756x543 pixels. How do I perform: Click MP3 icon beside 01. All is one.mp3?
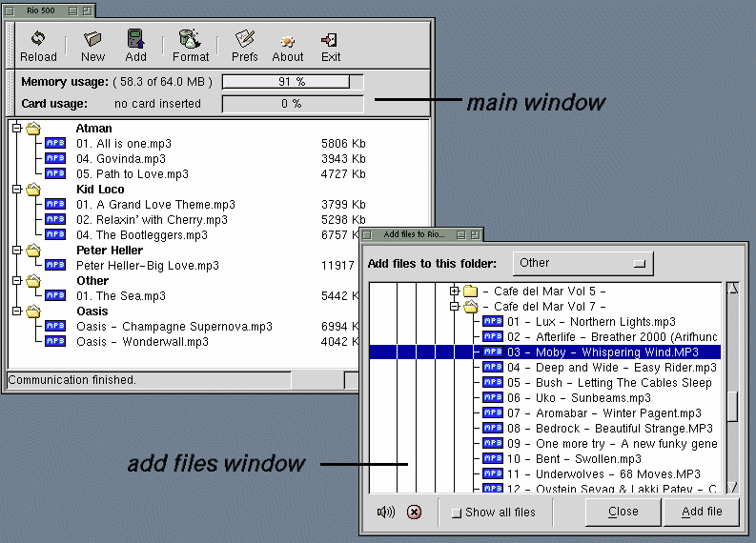coord(55,143)
